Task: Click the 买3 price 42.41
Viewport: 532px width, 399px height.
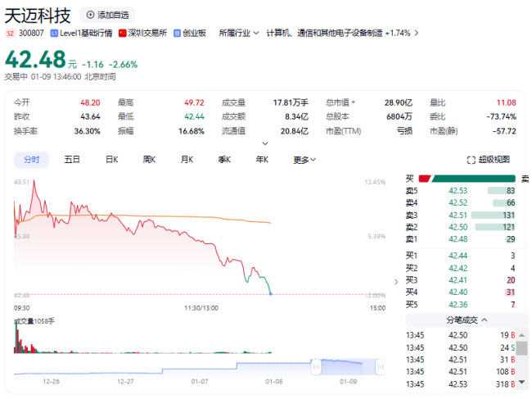Action: pos(458,280)
